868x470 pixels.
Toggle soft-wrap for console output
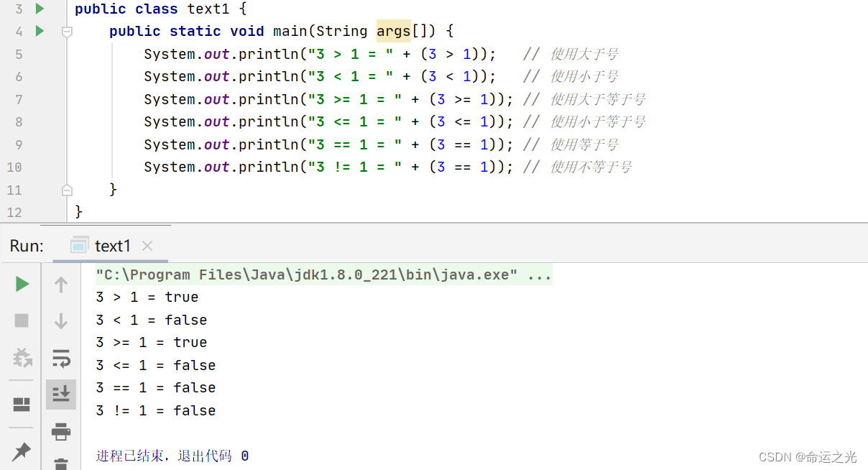(61, 357)
